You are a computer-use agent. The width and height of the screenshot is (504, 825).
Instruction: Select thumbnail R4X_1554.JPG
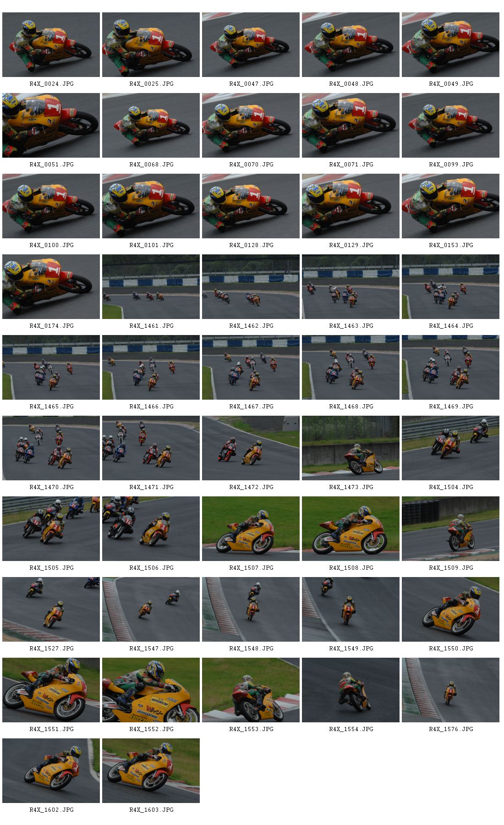pos(351,690)
